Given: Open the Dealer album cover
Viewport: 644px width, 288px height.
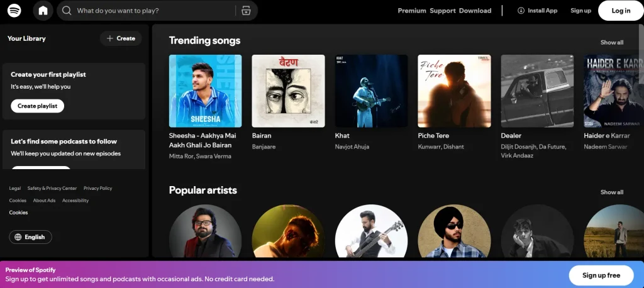Looking at the screenshot, I should 537,91.
